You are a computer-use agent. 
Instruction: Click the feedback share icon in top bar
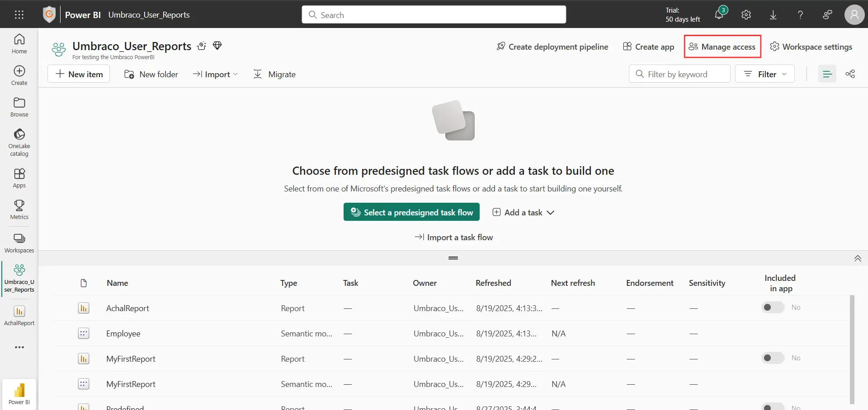(827, 14)
